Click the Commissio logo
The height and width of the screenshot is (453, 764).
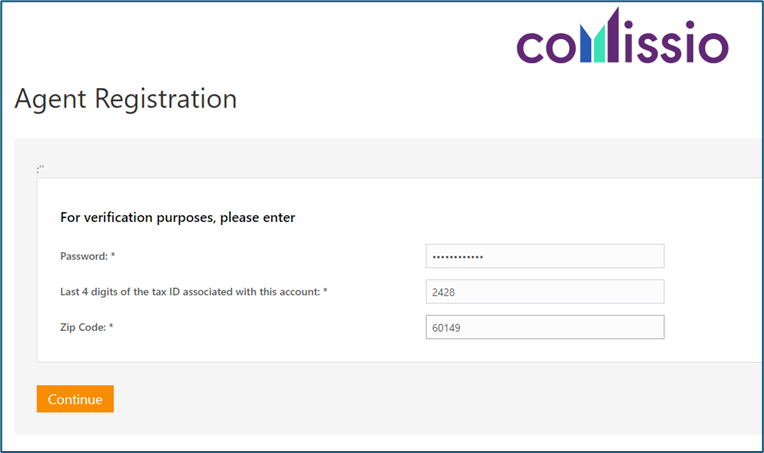(622, 36)
